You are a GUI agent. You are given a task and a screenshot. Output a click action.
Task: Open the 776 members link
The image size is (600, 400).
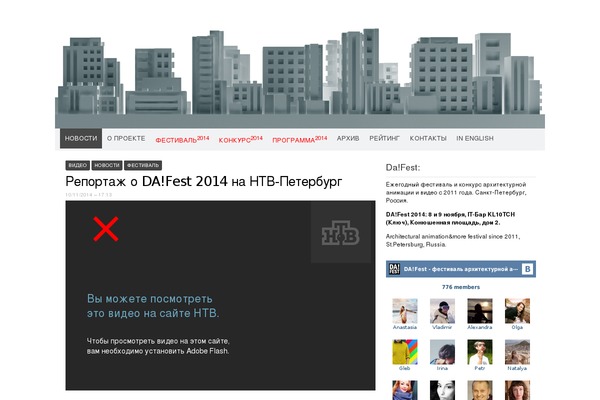pos(461,287)
